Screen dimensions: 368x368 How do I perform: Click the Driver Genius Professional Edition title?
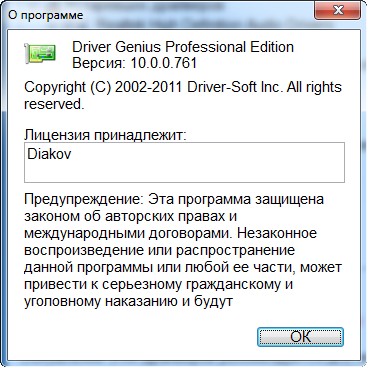click(x=183, y=47)
